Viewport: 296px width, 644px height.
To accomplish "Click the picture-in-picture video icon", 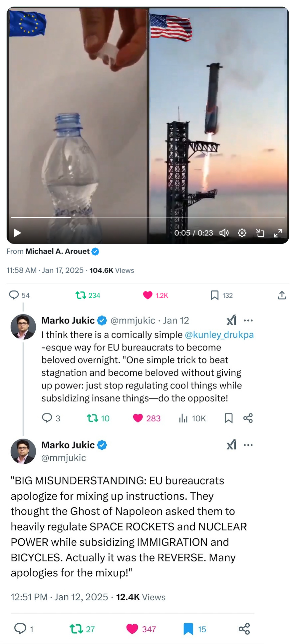I will pos(260,233).
